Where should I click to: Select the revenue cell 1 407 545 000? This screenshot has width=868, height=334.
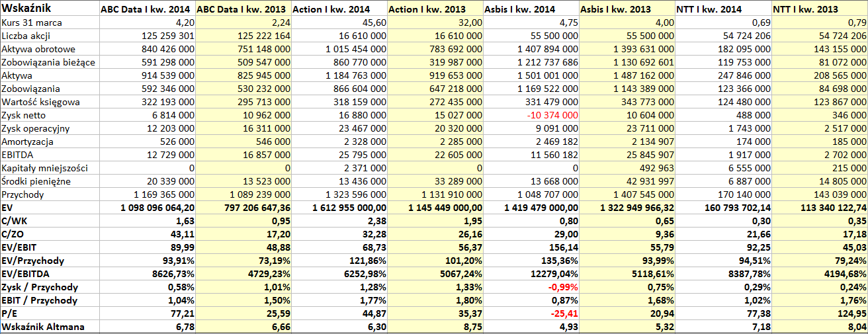click(627, 194)
